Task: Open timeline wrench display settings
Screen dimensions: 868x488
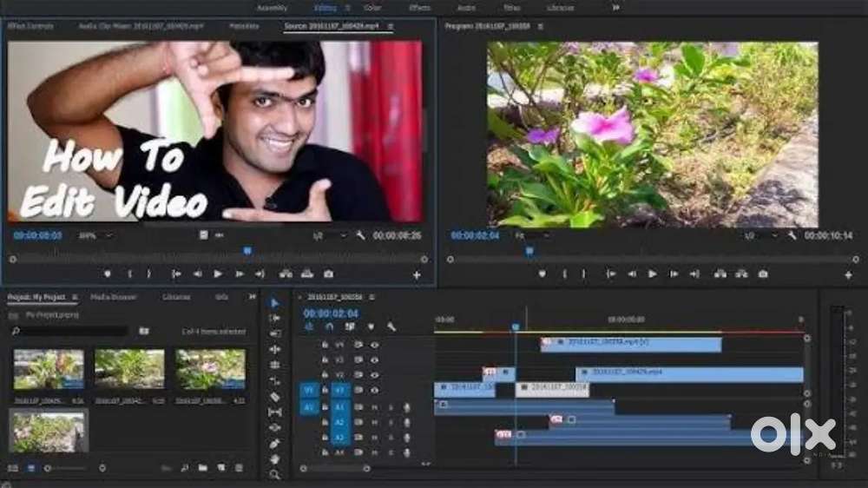Action: pos(391,326)
